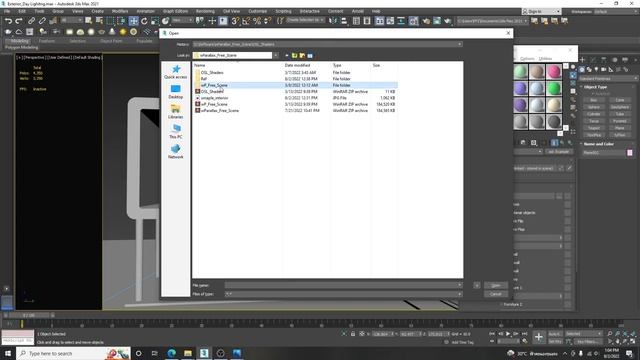Activate the Unlink Selection tool
This screenshot has width=640, height=360.
(x=42, y=21)
